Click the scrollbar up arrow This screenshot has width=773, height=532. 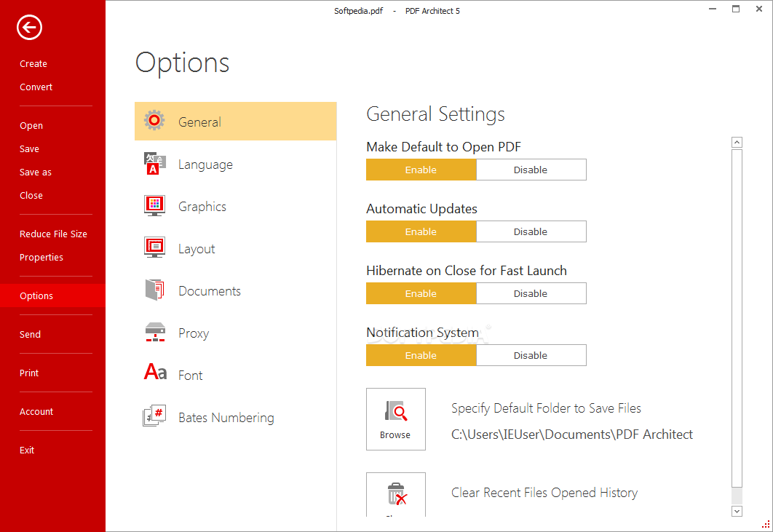737,143
